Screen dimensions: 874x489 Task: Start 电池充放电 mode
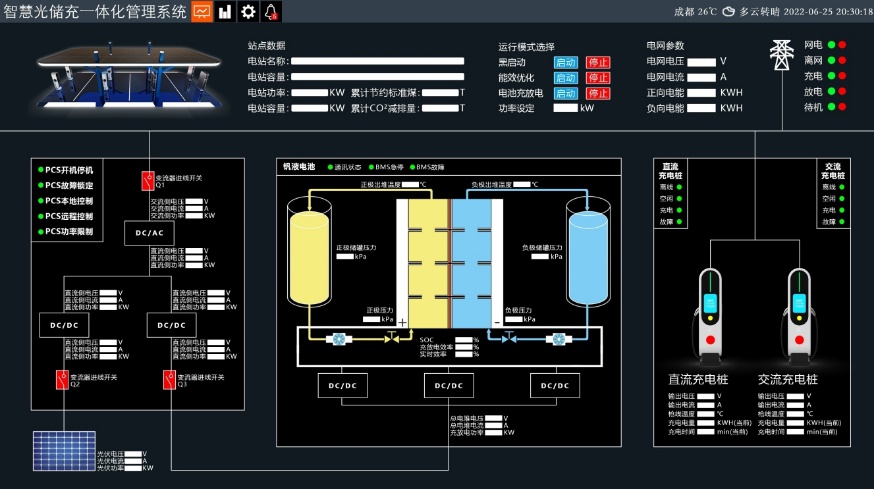[x=566, y=93]
